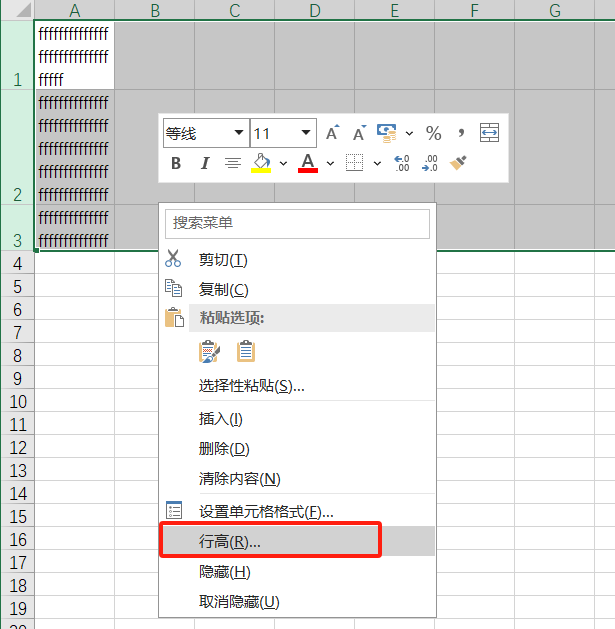Select column B header
This screenshot has width=615, height=629.
pos(155,10)
